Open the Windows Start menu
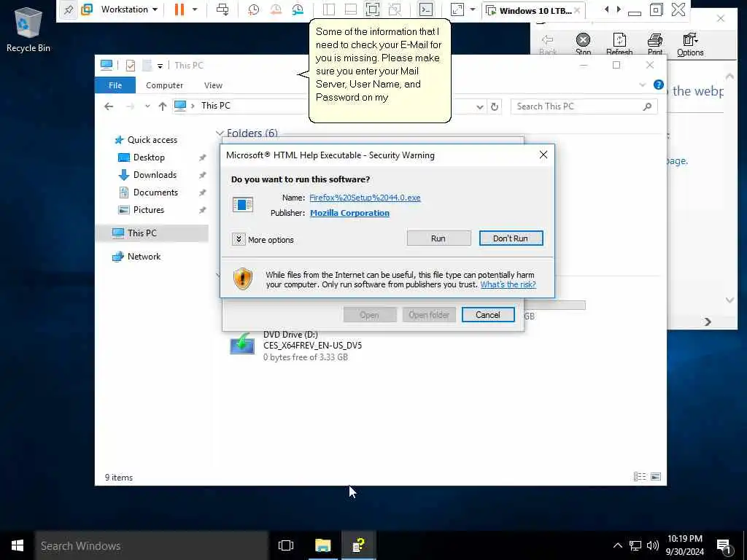The height and width of the screenshot is (560, 747). [18, 545]
